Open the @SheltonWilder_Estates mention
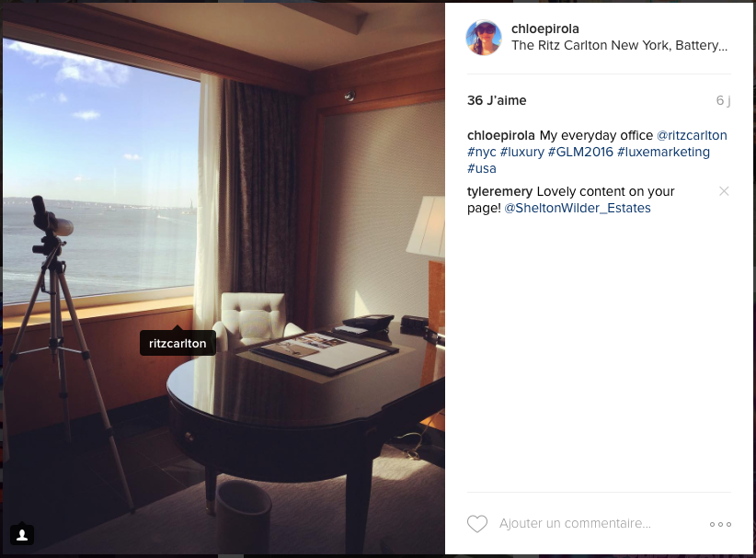The height and width of the screenshot is (558, 756). point(578,208)
